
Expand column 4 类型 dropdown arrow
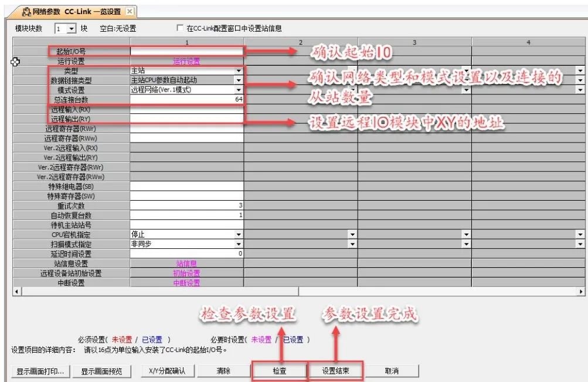pyautogui.click(x=580, y=70)
